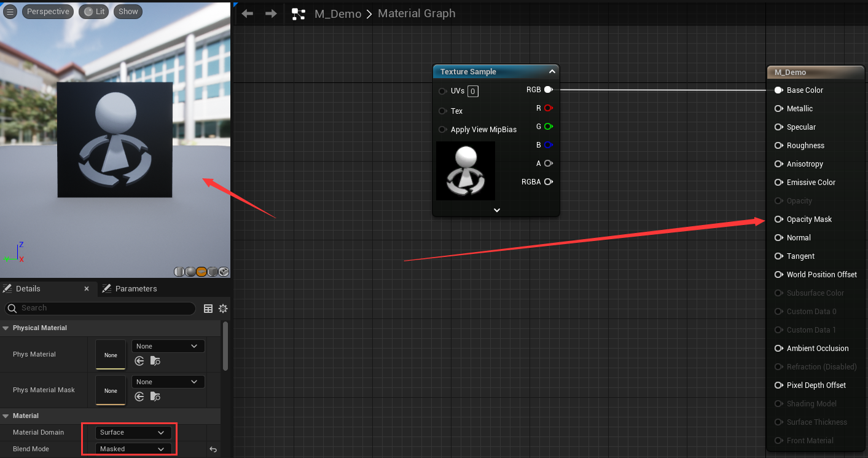The width and height of the screenshot is (868, 458).
Task: Set preview mesh to sphere primitive
Action: [190, 272]
